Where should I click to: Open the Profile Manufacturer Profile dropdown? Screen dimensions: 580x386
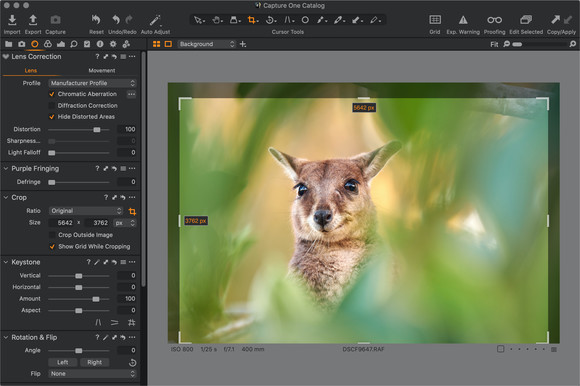92,83
